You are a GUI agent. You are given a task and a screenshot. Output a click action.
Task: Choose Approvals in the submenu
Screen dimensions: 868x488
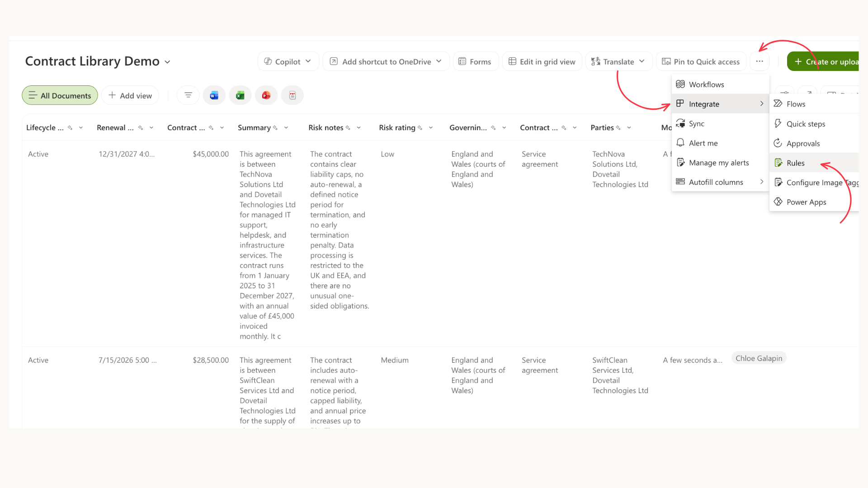[814, 143]
